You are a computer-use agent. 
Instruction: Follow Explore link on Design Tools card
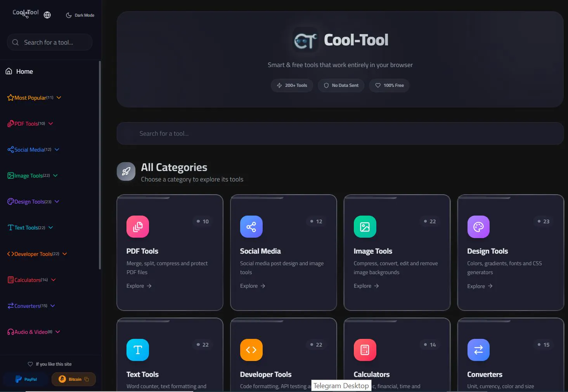pyautogui.click(x=480, y=286)
